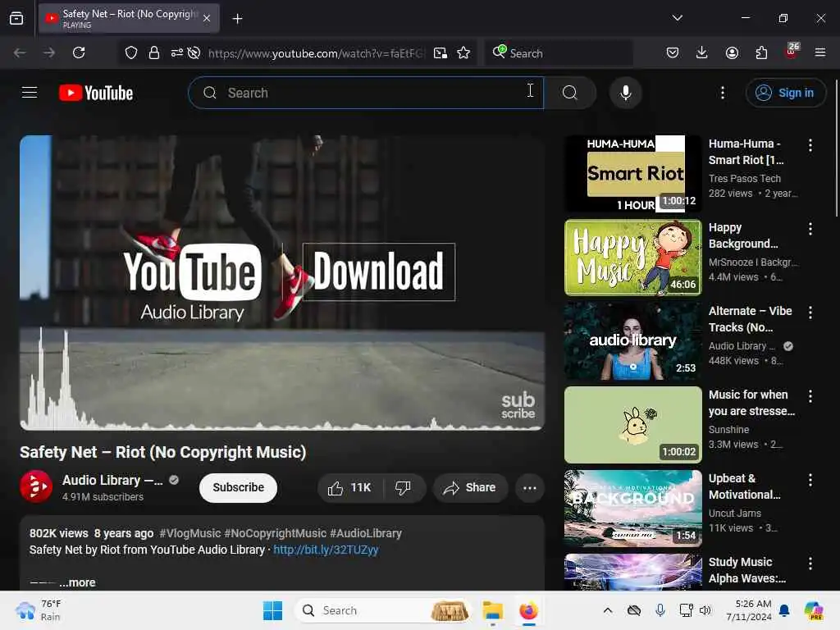Open the list all tabs dropdown
This screenshot has width=840, height=630.
(677, 18)
